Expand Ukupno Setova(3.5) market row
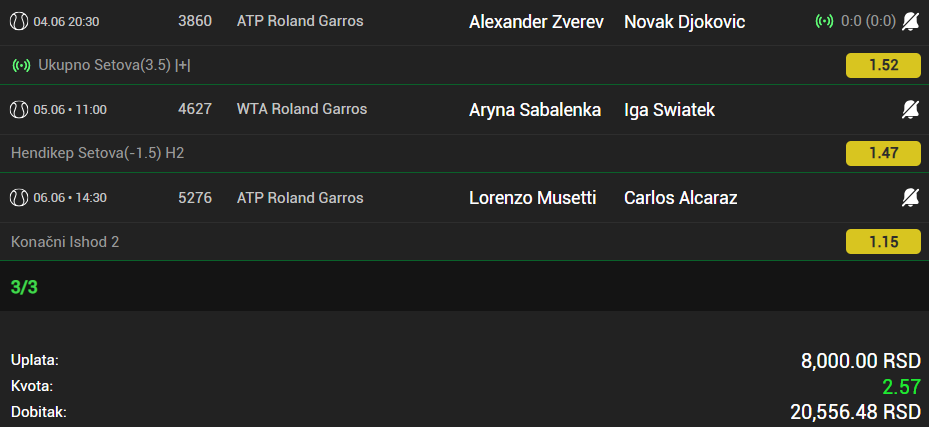This screenshot has height=427, width=929. pyautogui.click(x=464, y=65)
